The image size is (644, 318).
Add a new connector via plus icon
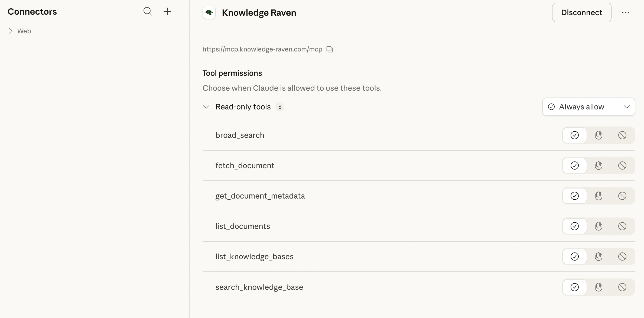[167, 12]
